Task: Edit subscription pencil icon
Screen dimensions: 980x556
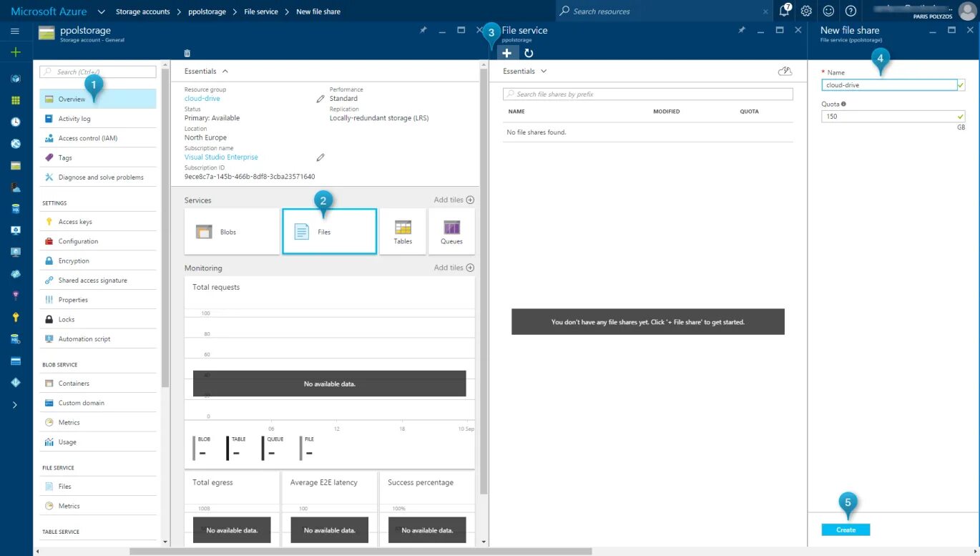Action: 320,157
